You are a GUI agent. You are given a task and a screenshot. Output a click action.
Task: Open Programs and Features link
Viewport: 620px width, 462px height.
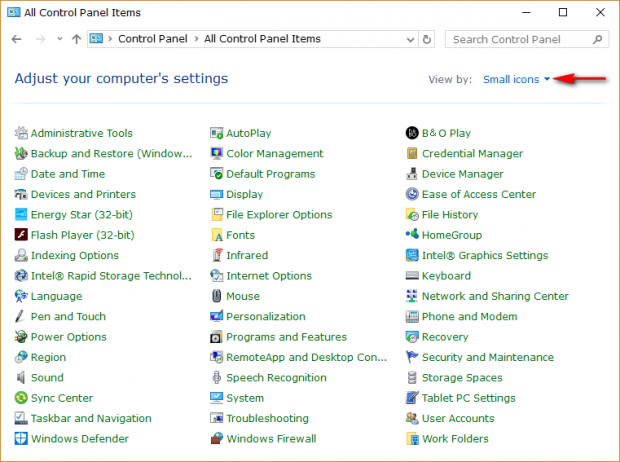[x=287, y=337]
